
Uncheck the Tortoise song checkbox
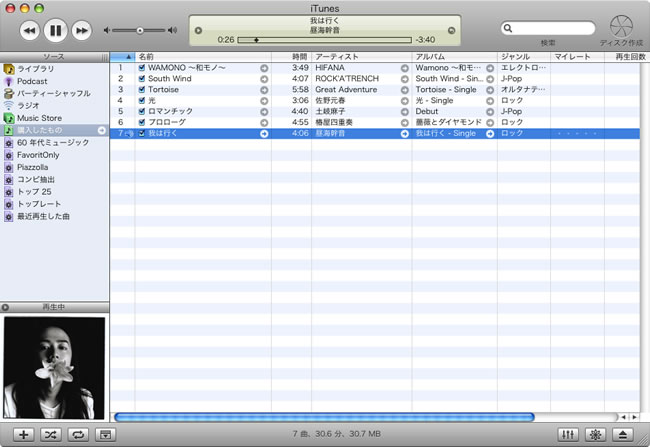[142, 90]
